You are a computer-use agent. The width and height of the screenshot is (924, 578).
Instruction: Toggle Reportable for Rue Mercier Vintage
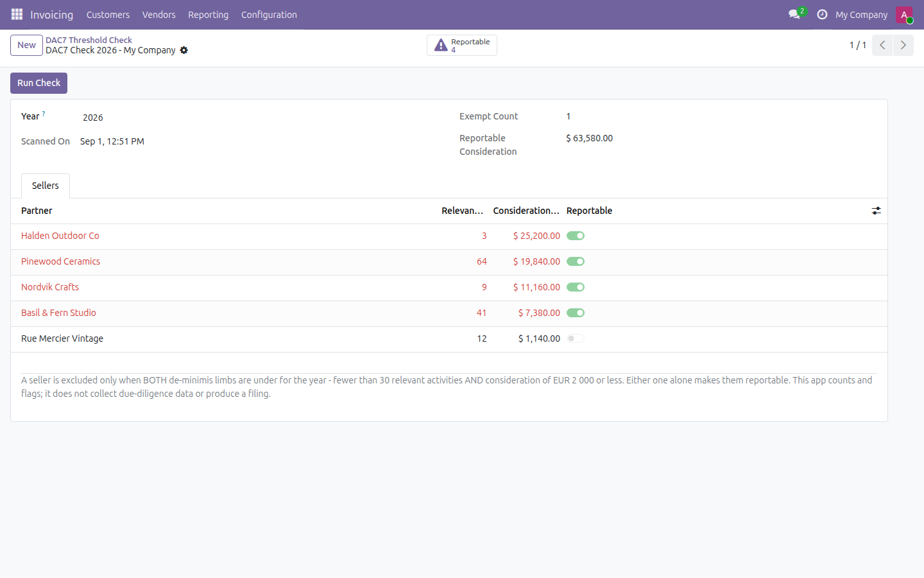(x=576, y=338)
